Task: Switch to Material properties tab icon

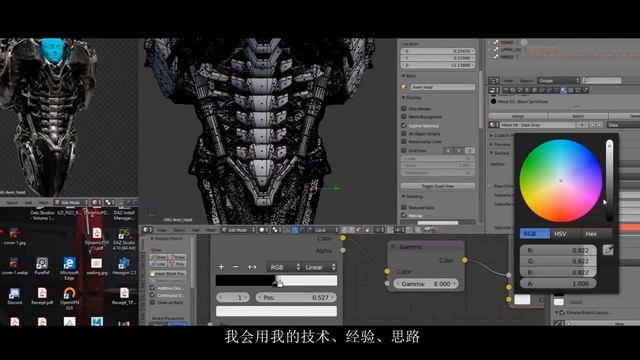Action: pos(563,90)
